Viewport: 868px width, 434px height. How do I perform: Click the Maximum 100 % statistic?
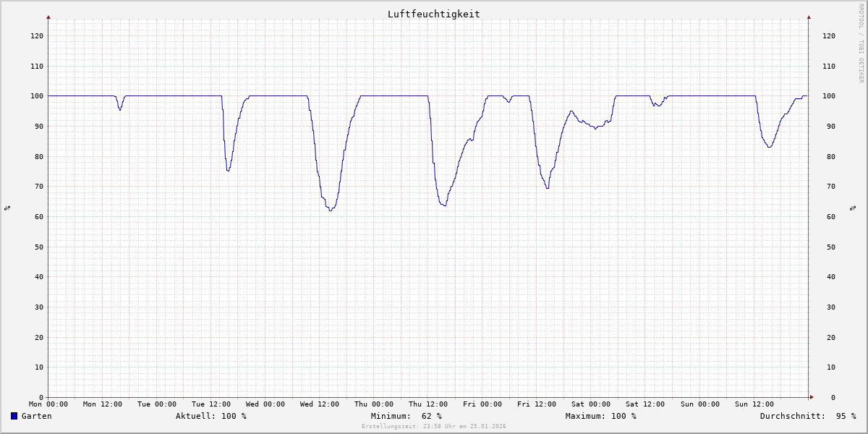600,416
